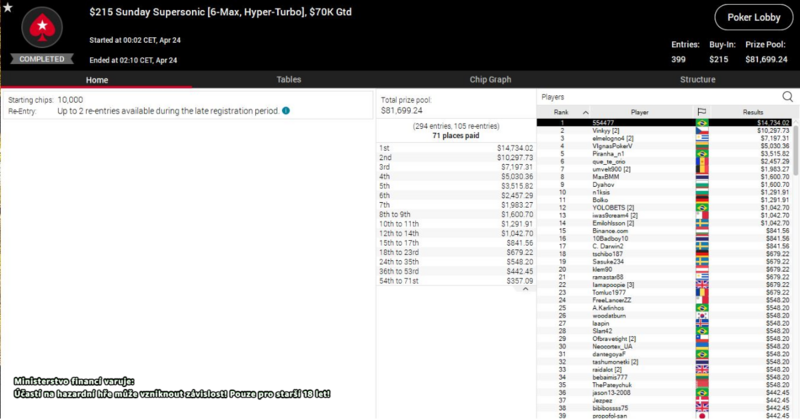Screen dimensions: 800x419
Task: Click the Brazil flag beside Piranha_n1
Action: click(702, 154)
